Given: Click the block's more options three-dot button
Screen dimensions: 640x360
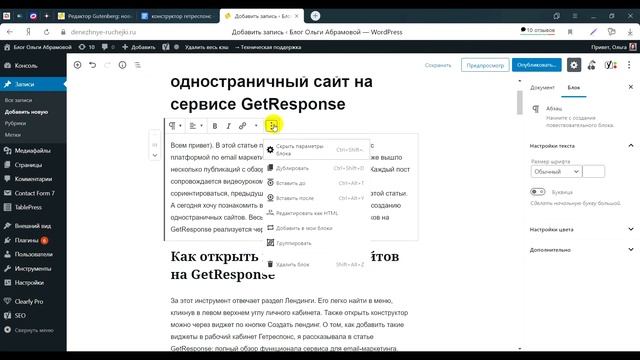Looking at the screenshot, I should tap(272, 126).
